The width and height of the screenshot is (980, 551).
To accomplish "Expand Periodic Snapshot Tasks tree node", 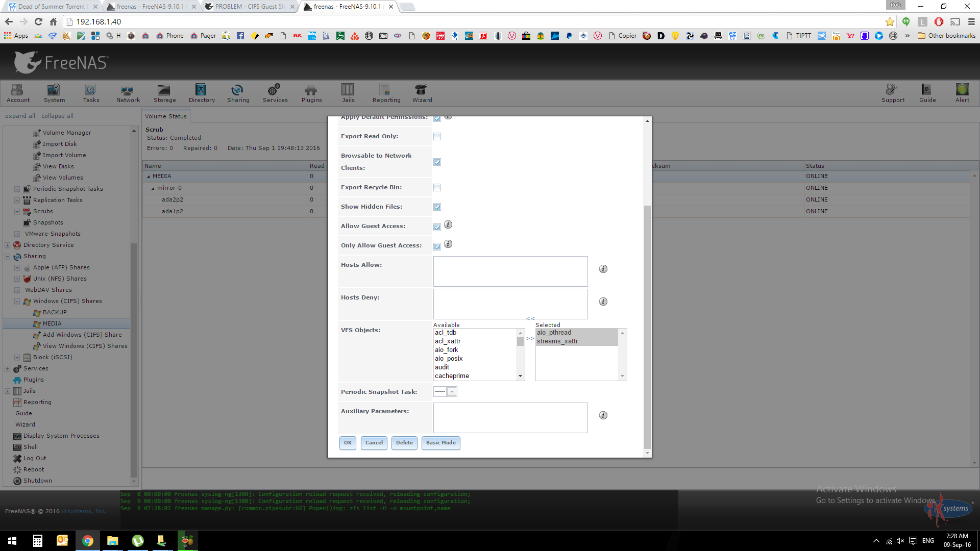I will point(17,189).
